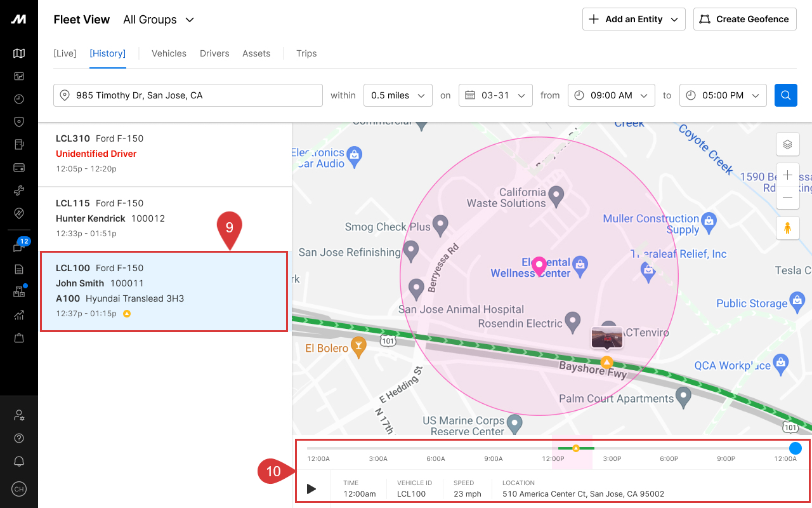The image size is (812, 508).
Task: Open map layers selector icon
Action: click(x=787, y=144)
